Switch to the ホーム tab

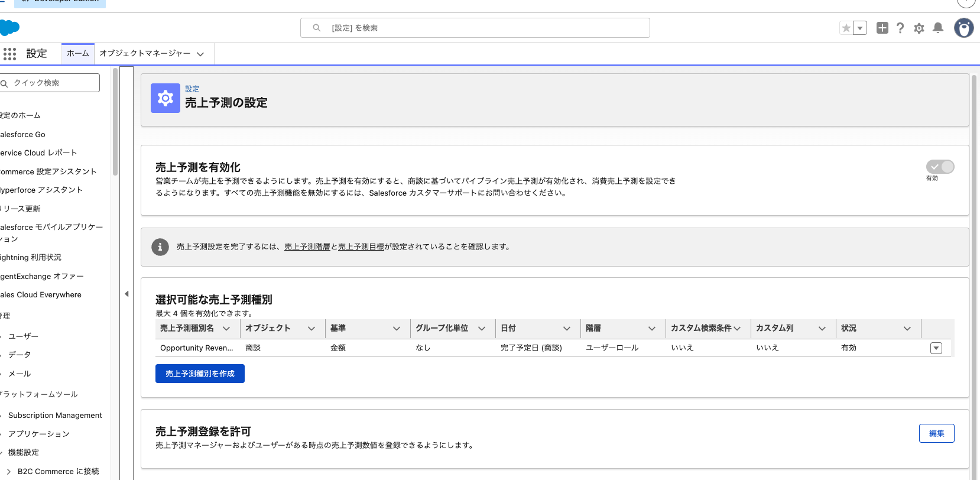(78, 53)
